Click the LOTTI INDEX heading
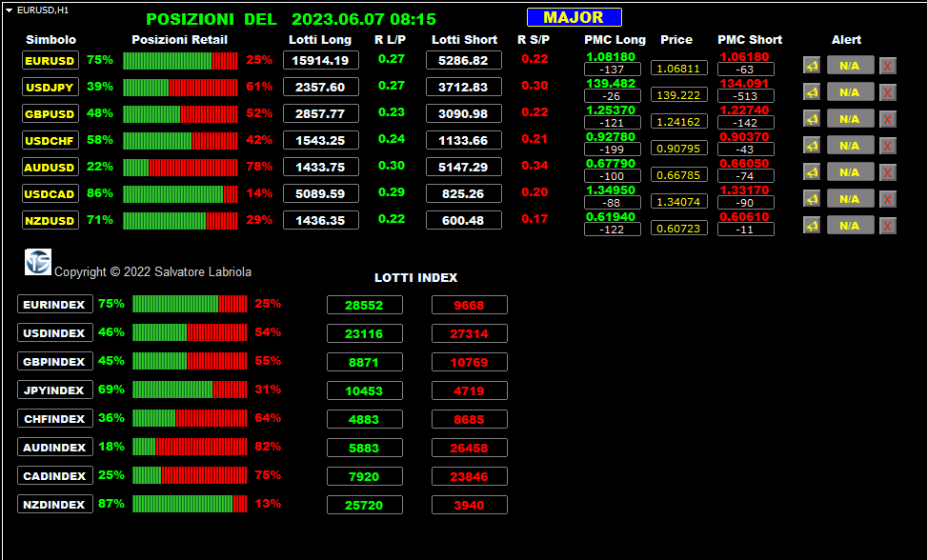Image resolution: width=927 pixels, height=560 pixels. coord(416,278)
